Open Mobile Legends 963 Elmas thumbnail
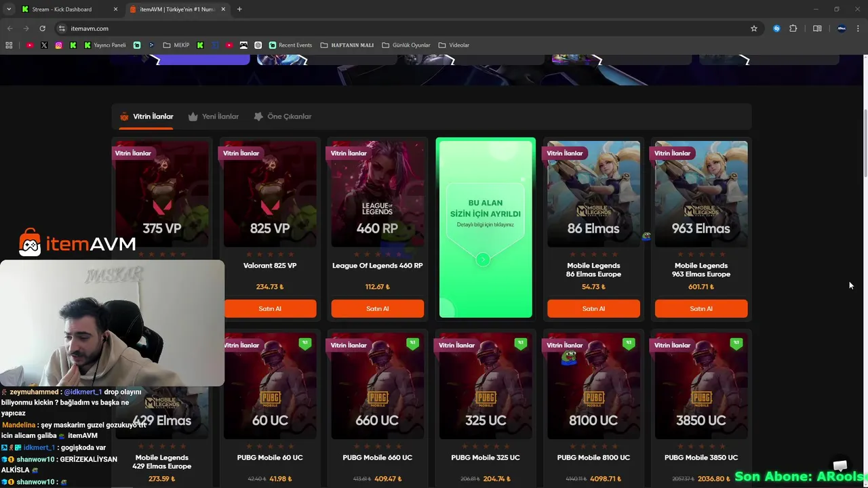 701,194
